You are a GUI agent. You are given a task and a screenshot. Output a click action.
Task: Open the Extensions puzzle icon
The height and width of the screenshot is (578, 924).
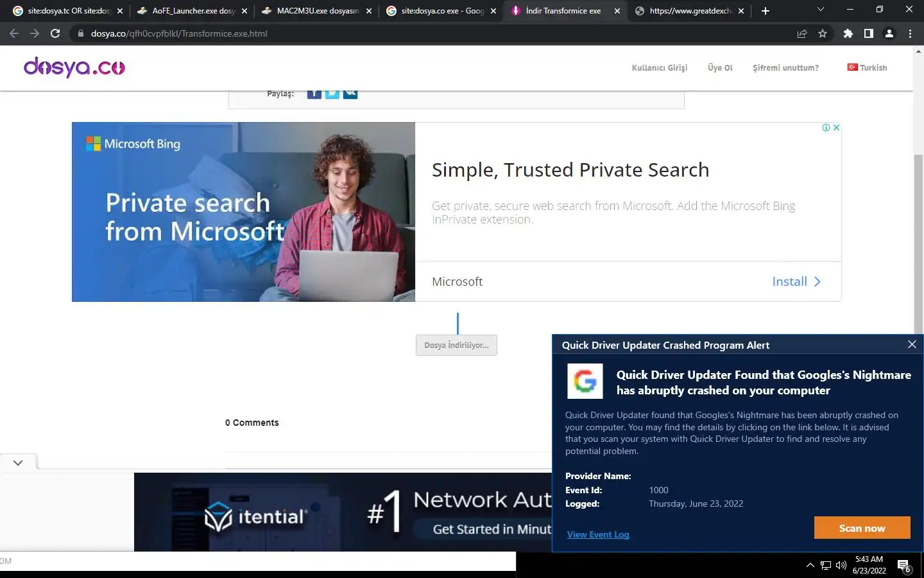coord(848,33)
